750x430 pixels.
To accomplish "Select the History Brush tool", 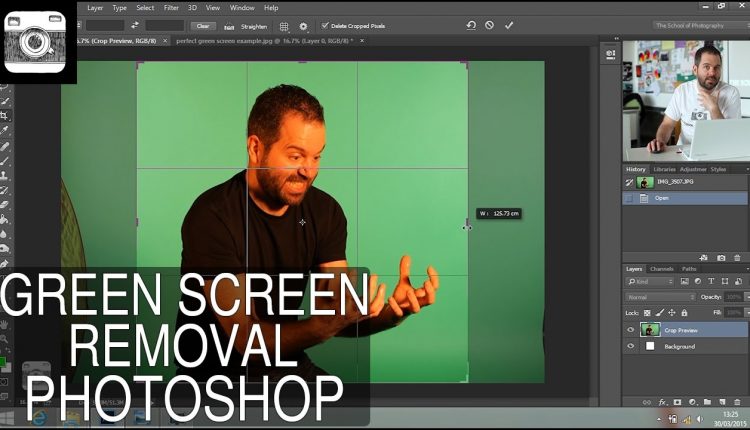I will pos(4,190).
